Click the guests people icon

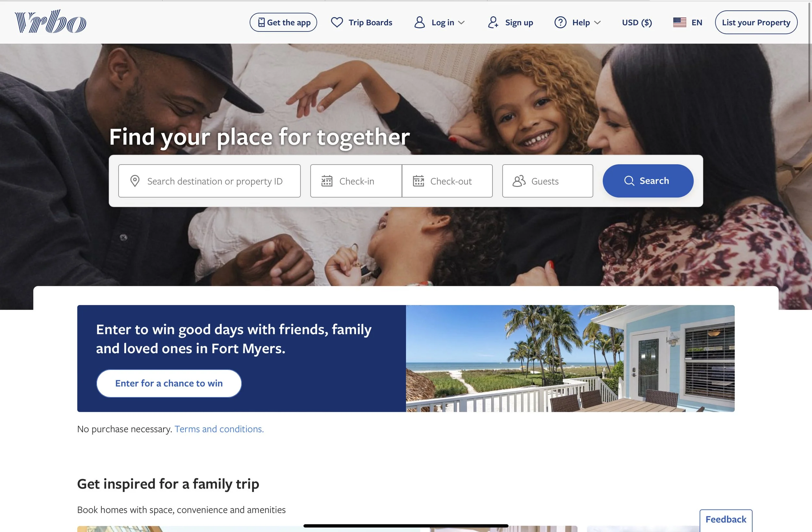[x=519, y=181]
